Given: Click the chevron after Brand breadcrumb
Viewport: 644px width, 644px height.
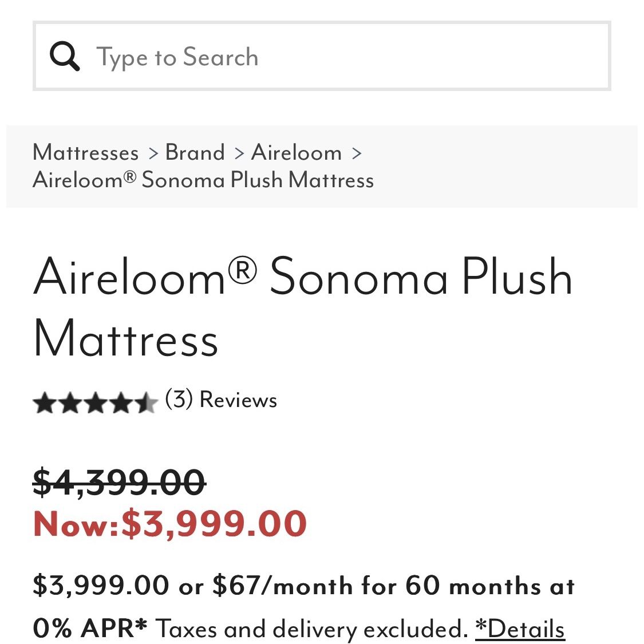Looking at the screenshot, I should [239, 153].
